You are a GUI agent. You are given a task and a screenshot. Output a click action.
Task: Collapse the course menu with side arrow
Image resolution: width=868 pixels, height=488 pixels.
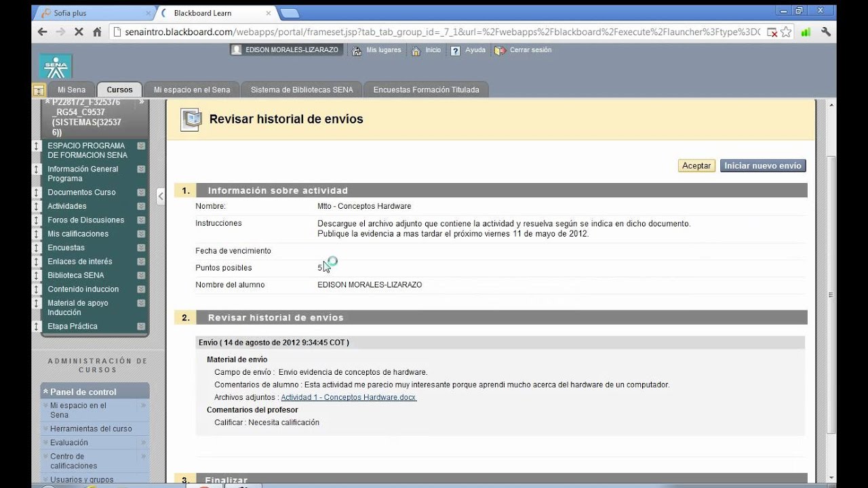click(x=161, y=196)
